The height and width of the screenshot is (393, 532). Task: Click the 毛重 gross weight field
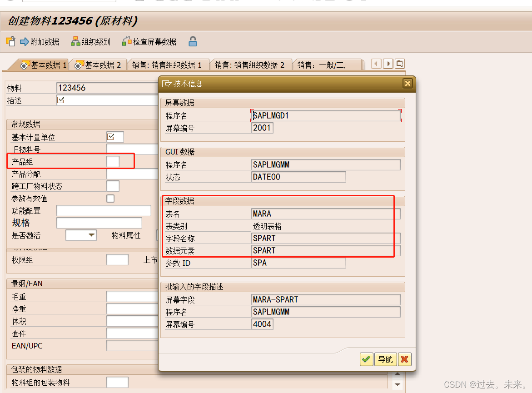[x=132, y=296]
